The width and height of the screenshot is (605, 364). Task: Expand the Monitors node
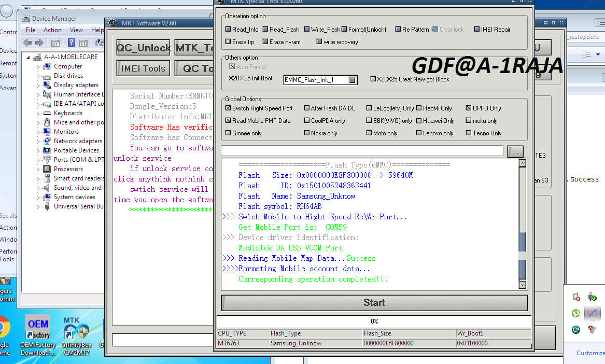click(38, 132)
